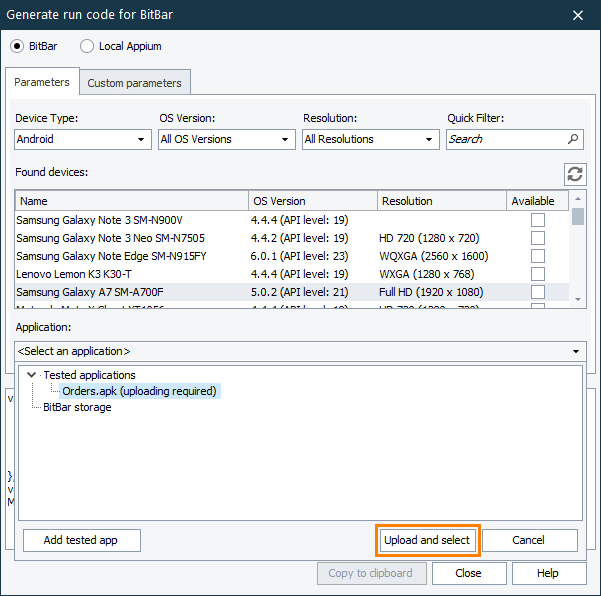Select the BitBar radio button
The width and height of the screenshot is (601, 596).
[17, 46]
